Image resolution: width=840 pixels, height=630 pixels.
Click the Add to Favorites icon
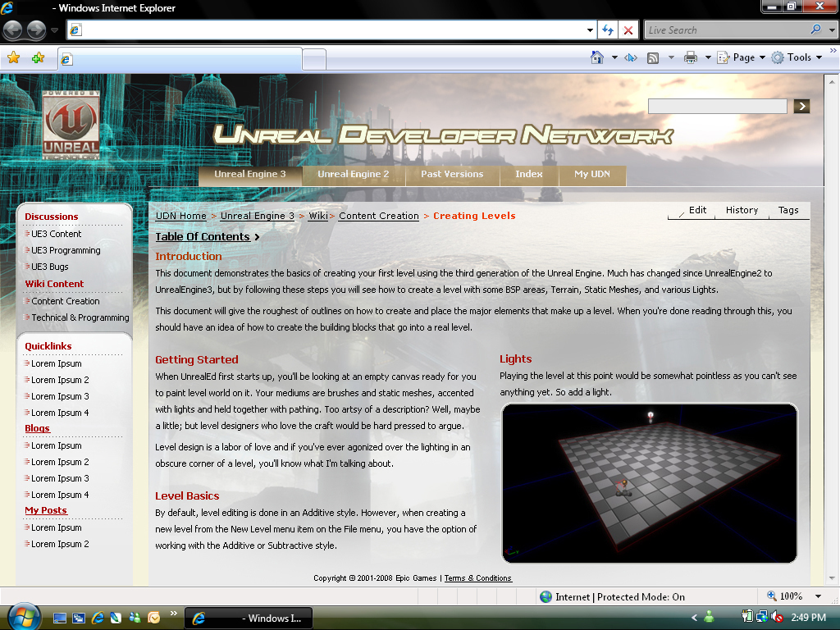[x=38, y=58]
